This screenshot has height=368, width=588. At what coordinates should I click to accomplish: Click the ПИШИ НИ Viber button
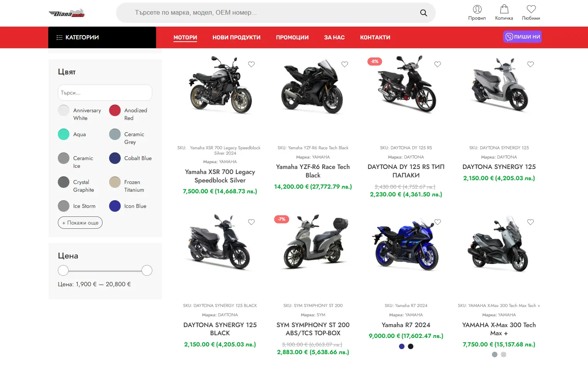522,37
